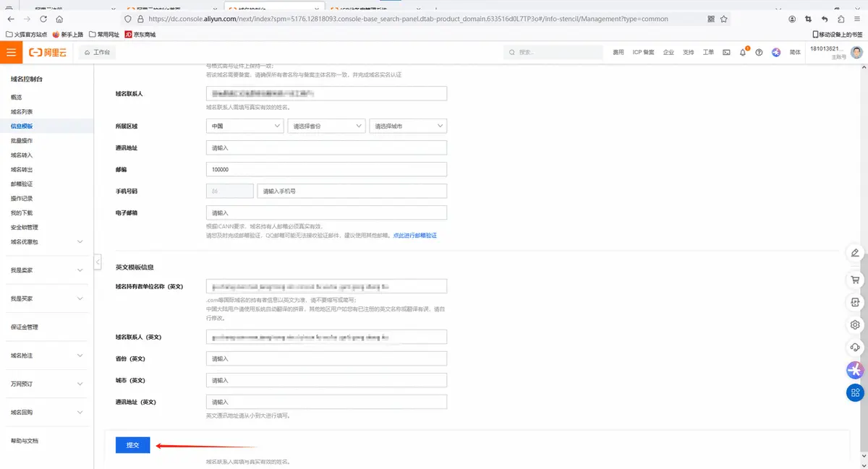The image size is (868, 469).
Task: Show the site security lock info
Action: (140, 19)
